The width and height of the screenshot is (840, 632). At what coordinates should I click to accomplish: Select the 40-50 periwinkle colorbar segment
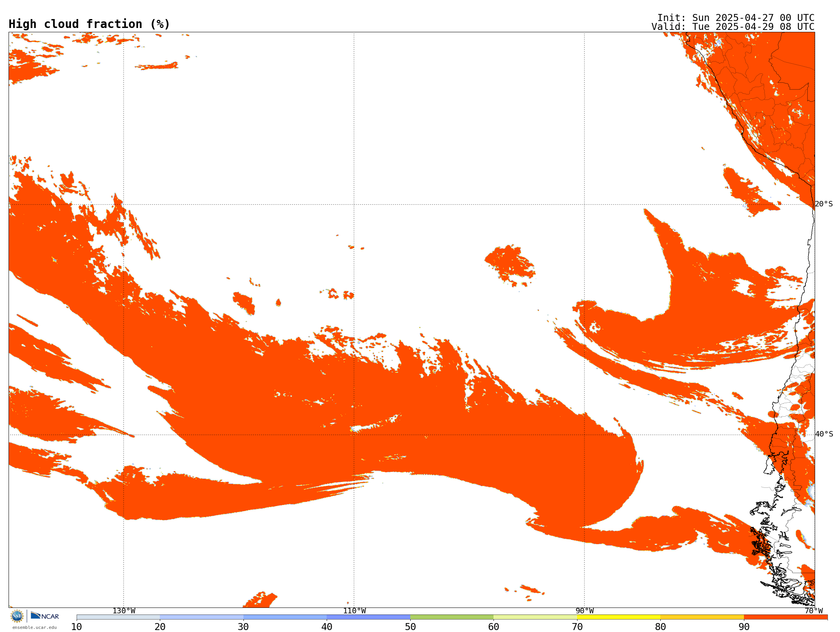tap(368, 617)
